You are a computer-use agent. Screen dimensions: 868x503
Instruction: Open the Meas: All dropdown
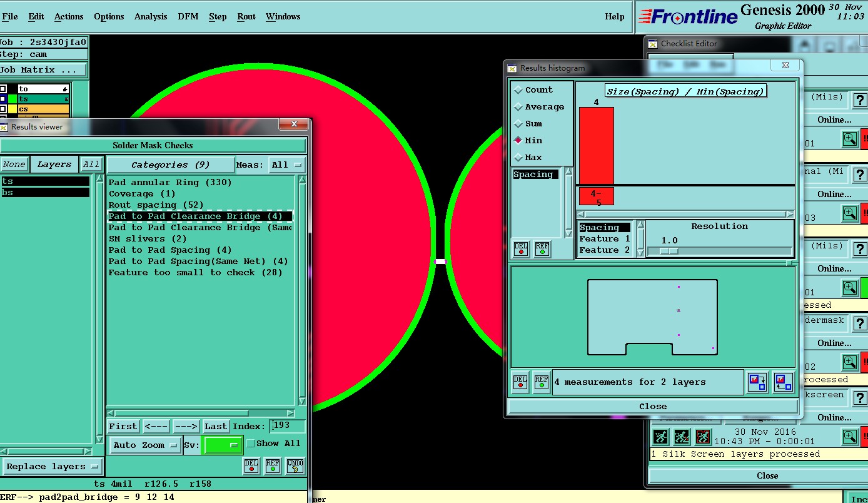(287, 165)
